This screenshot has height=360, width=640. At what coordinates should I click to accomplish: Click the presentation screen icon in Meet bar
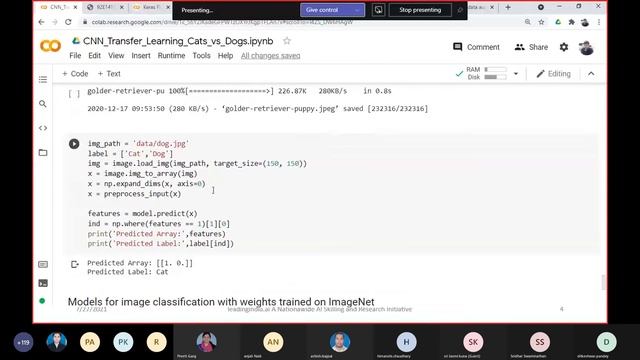point(378,10)
